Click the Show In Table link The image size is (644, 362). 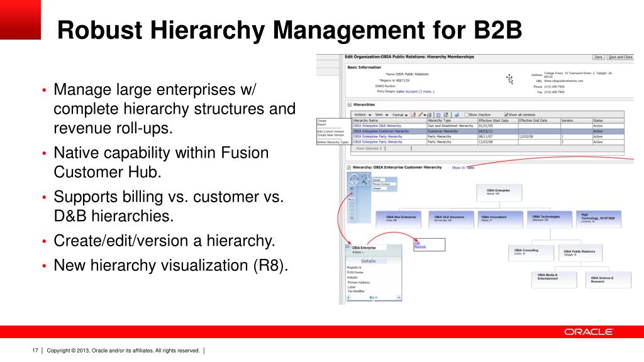(x=463, y=167)
